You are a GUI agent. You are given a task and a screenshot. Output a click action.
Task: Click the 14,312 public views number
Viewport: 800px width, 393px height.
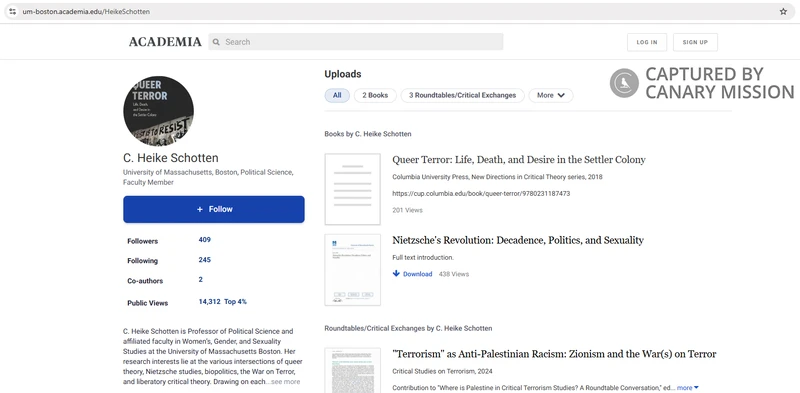point(209,302)
